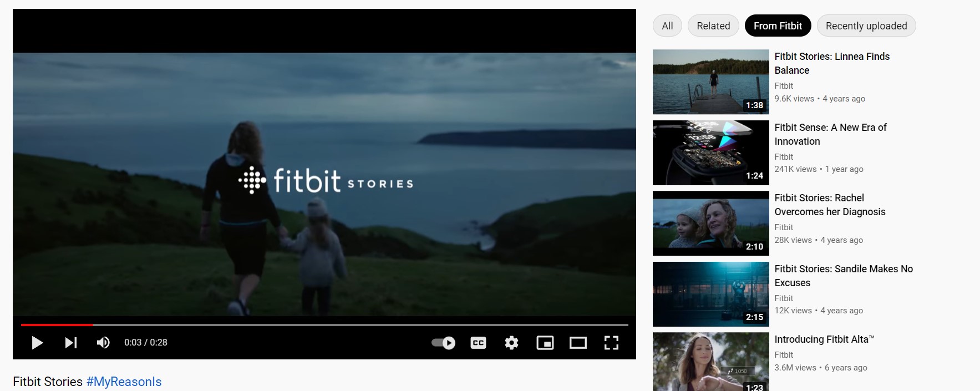Click Fitbit channel name under Sandile video
The image size is (980, 391).
click(784, 298)
